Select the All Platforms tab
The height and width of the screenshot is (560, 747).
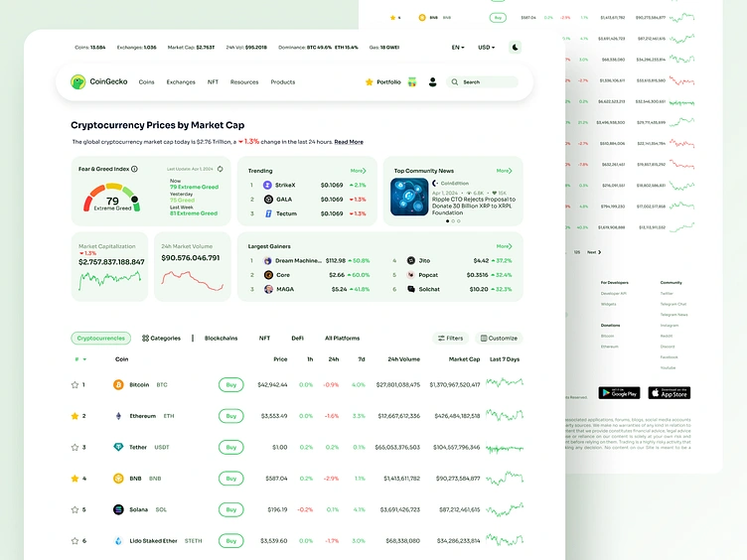(342, 339)
